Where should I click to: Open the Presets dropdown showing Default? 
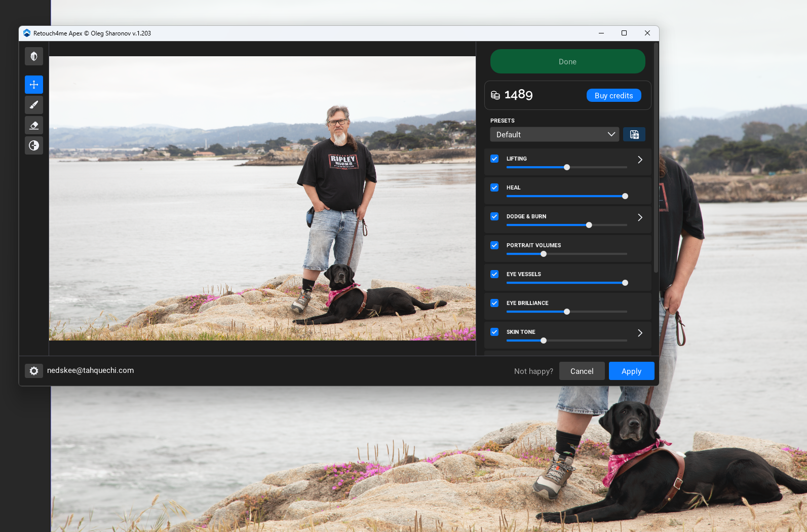tap(554, 134)
